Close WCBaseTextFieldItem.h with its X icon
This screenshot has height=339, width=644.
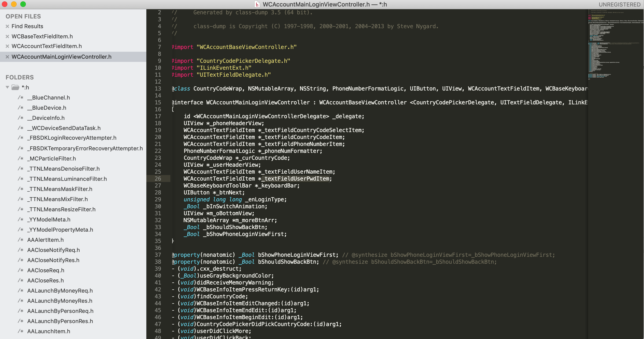pos(7,36)
